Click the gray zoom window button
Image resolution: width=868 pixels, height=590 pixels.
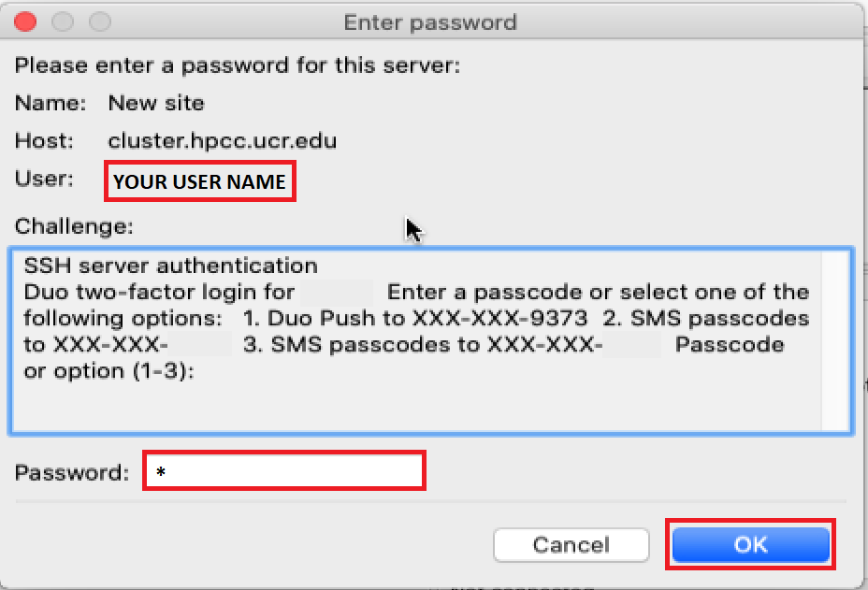(x=99, y=22)
